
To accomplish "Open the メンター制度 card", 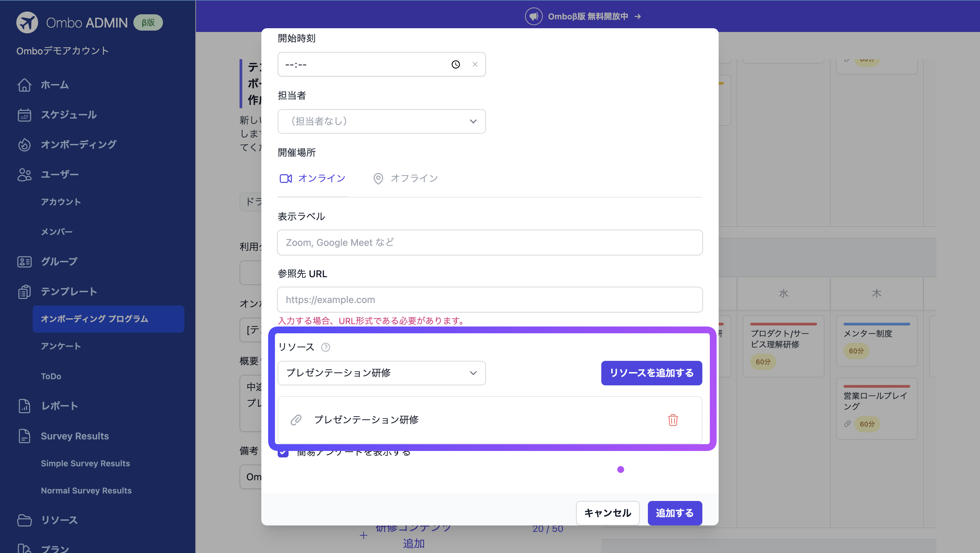I will (x=877, y=341).
